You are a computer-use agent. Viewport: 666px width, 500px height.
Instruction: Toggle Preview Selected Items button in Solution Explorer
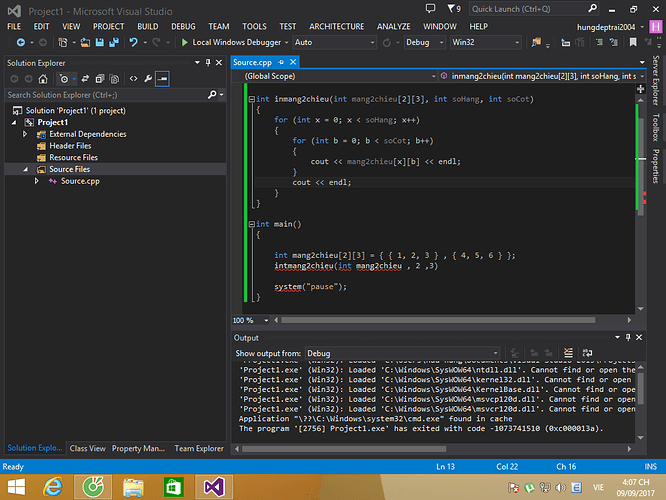pos(162,78)
